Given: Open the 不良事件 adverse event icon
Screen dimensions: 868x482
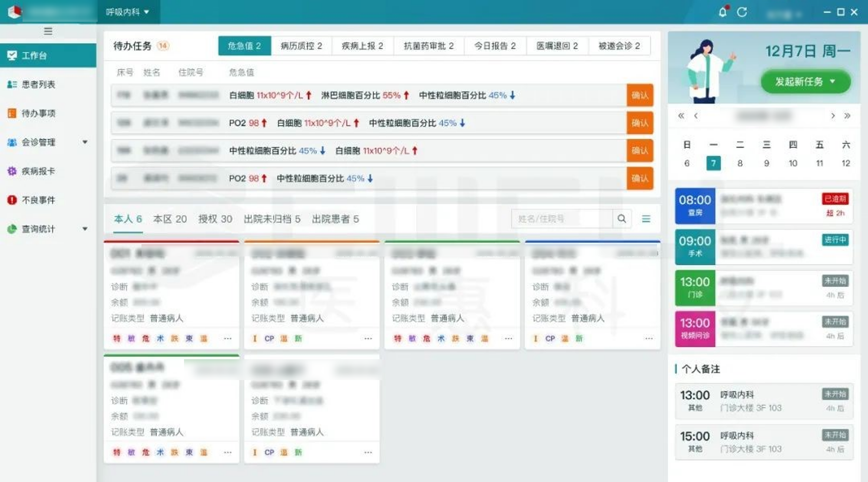Looking at the screenshot, I should click(12, 200).
